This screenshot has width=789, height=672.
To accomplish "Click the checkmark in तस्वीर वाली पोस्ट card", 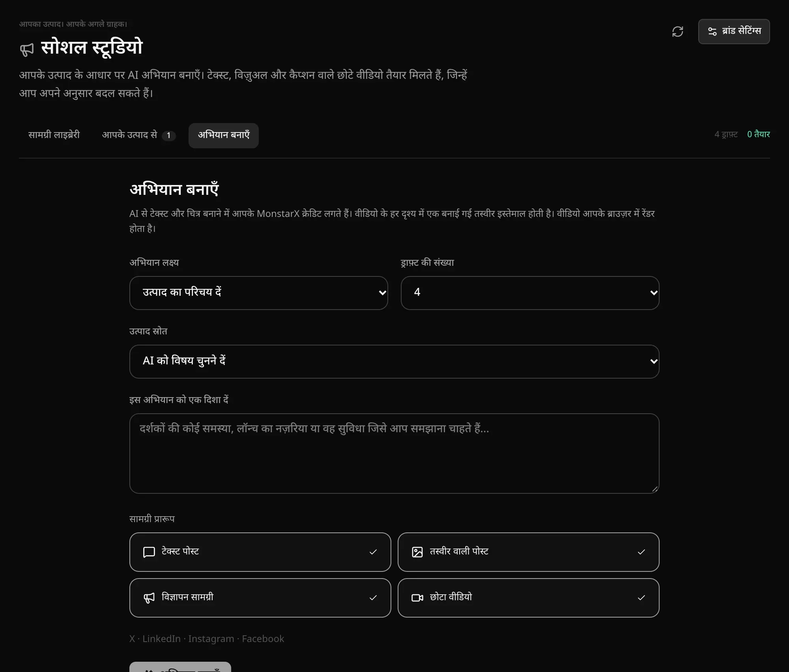I will 641,552.
